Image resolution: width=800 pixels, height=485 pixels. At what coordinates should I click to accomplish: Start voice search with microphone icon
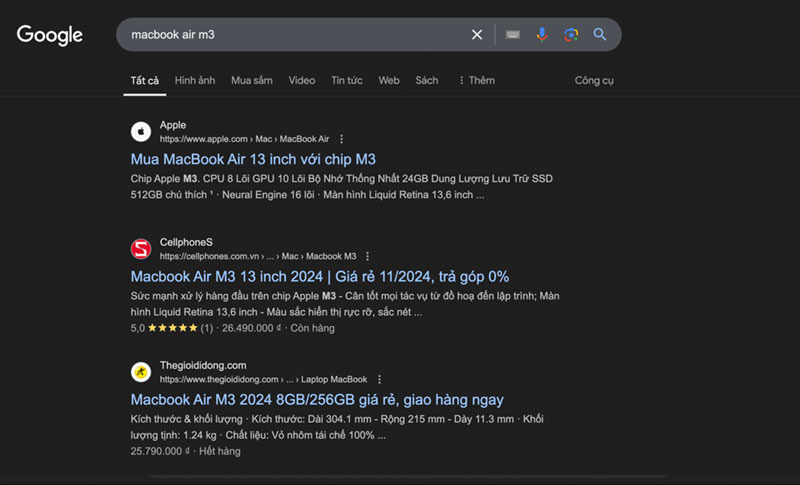click(541, 35)
